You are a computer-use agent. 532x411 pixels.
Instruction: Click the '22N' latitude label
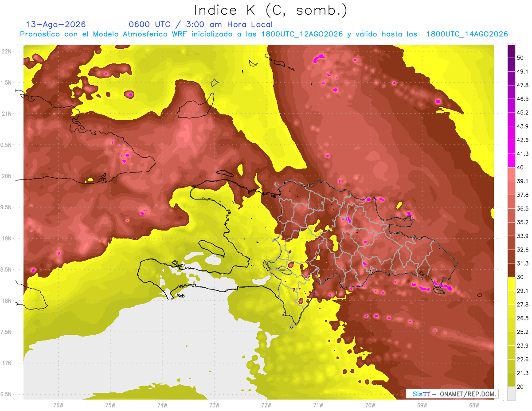point(7,51)
